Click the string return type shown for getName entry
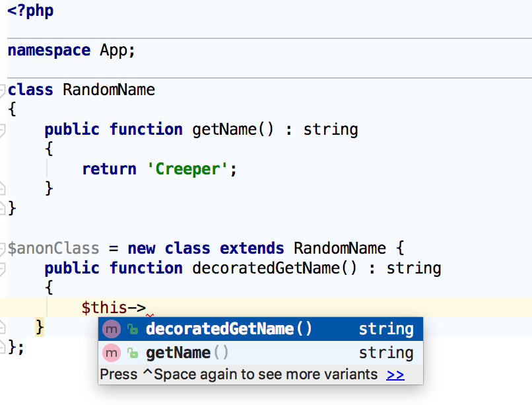Viewport: 532px width, 405px height. 386,352
